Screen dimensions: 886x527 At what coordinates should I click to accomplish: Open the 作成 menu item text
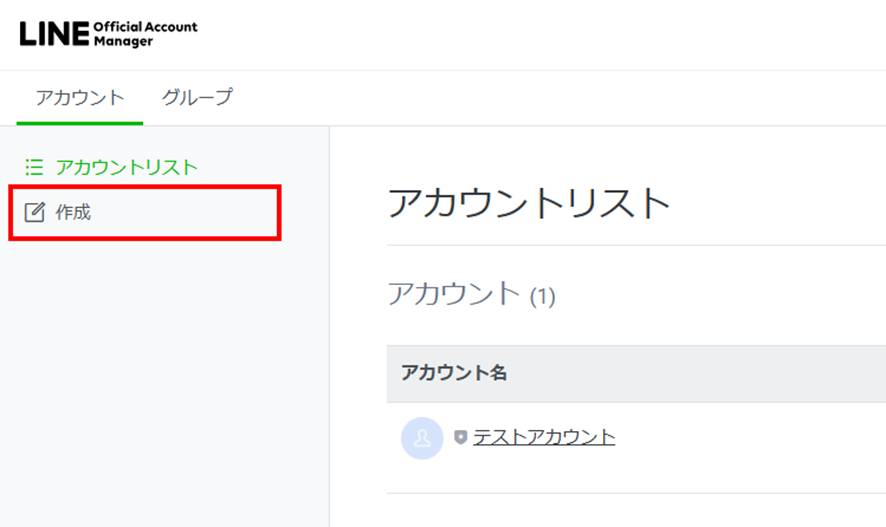[74, 212]
